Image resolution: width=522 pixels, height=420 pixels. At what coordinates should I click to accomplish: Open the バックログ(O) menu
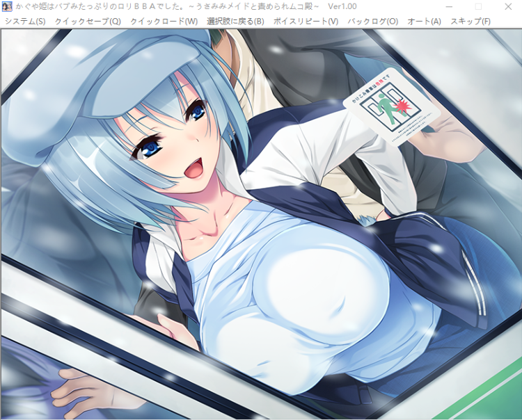click(372, 22)
